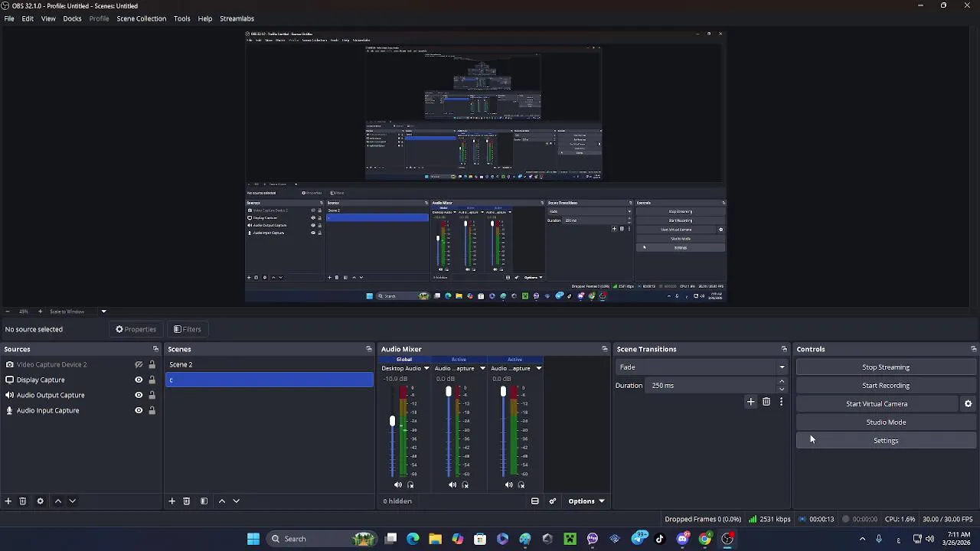This screenshot has width=980, height=551.
Task: Click the Stop Streaming button
Action: 886,367
